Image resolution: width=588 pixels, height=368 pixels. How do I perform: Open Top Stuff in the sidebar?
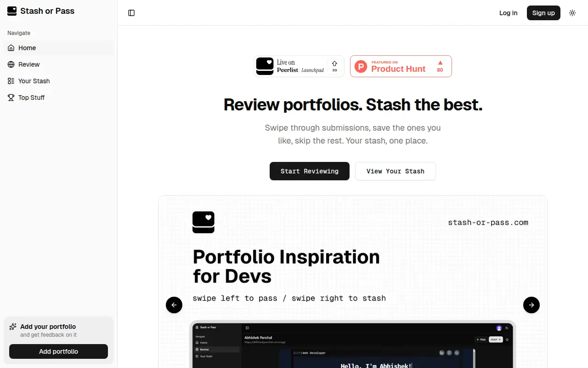[59, 98]
